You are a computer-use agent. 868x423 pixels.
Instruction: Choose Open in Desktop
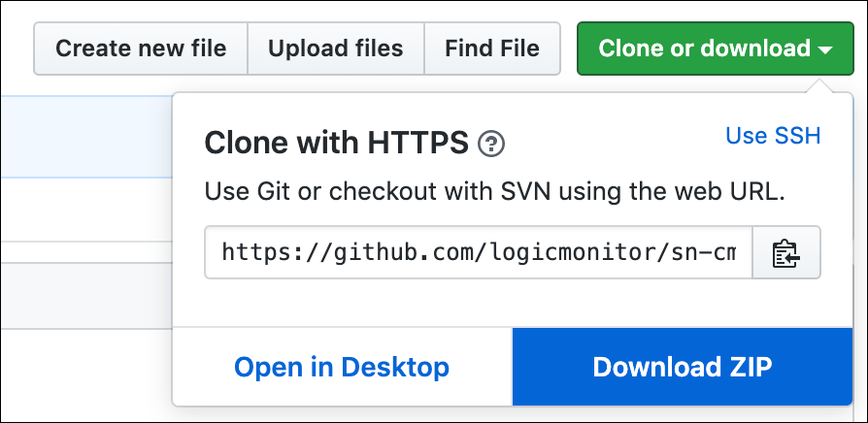pyautogui.click(x=342, y=367)
